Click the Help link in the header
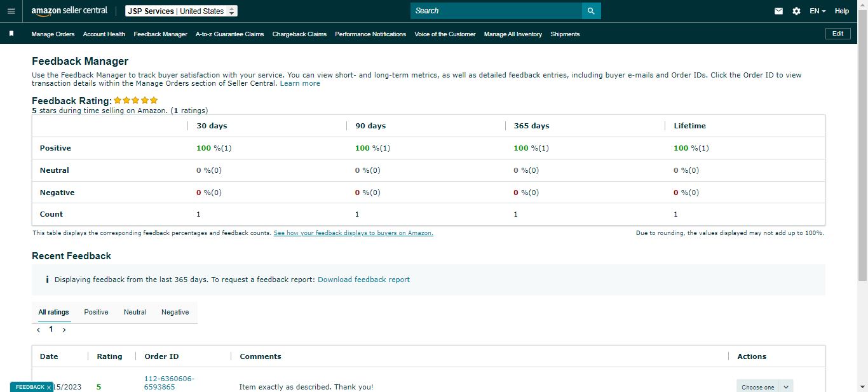Screen dimensions: 868x392 point(841,11)
